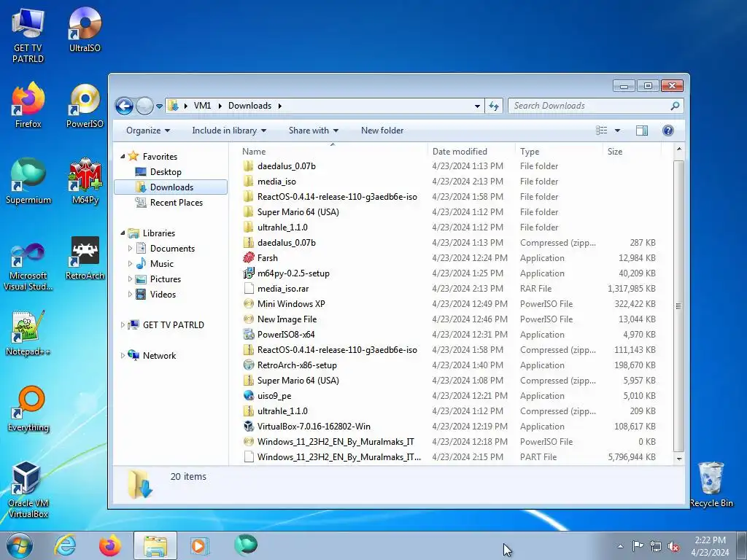The height and width of the screenshot is (560, 747).
Task: Select the Notepad++ desktop icon
Action: coord(28,333)
